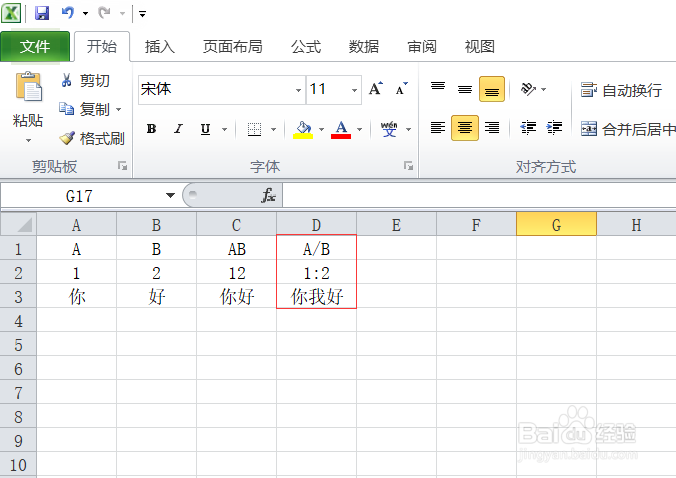Click 合并后居中 (Merge & Center)
This screenshot has width=676, height=478.
coord(627,129)
